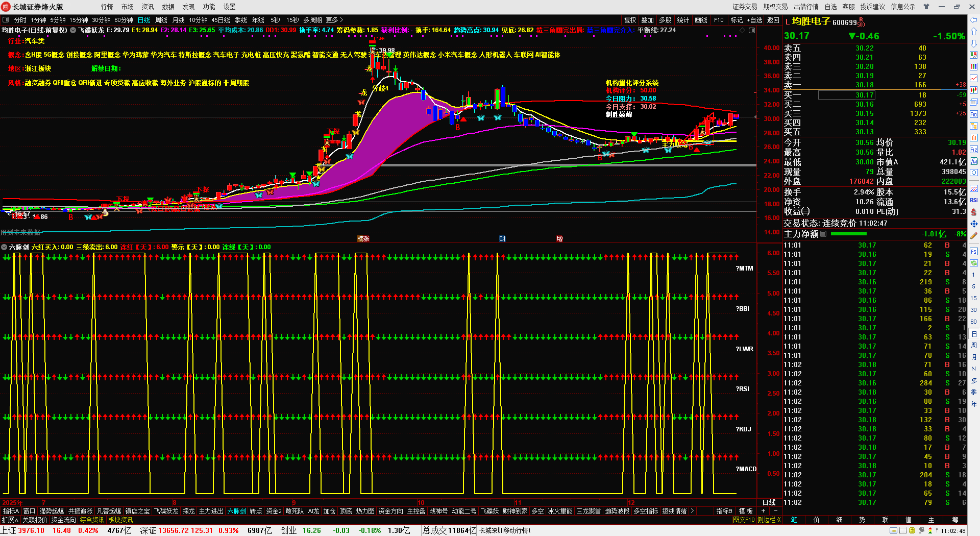Click the 上证 index value 3976.10
The height and width of the screenshot is (536, 980).
point(31,530)
